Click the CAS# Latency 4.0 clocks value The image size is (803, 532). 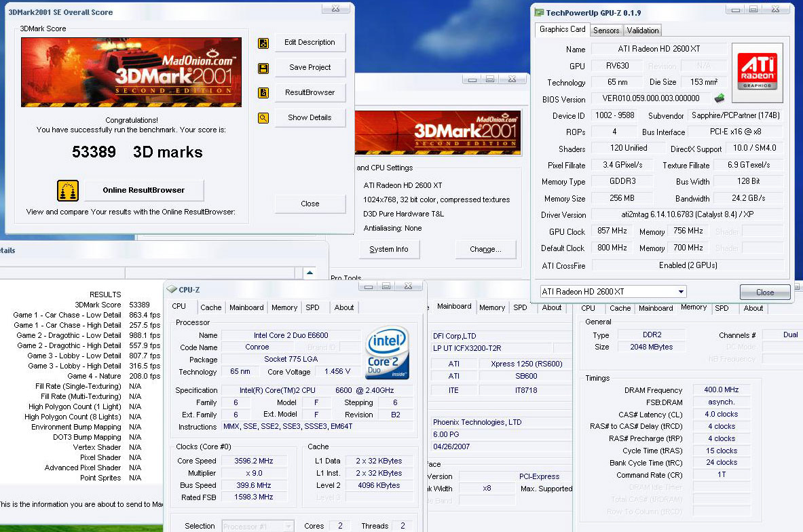(x=721, y=414)
